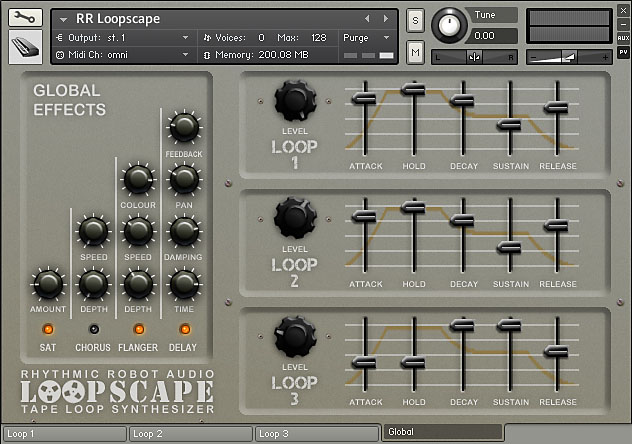
Task: Click the Loop 1 DECAY fader handle
Action: (x=462, y=100)
